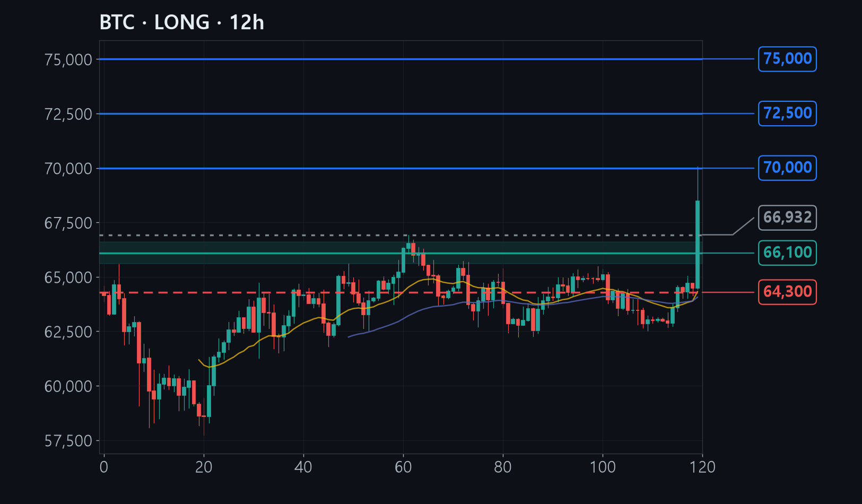Click the 66,932 current price label

coord(787,218)
